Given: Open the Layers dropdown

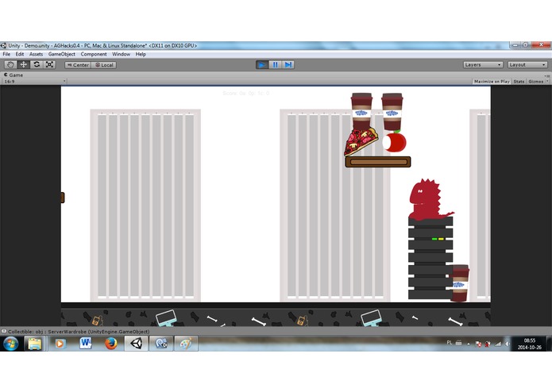Looking at the screenshot, I should pyautogui.click(x=483, y=65).
